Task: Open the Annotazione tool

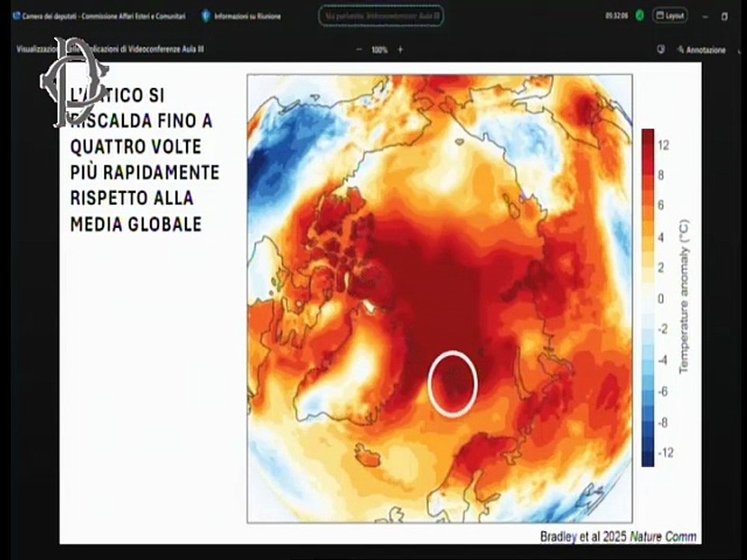Action: [701, 50]
